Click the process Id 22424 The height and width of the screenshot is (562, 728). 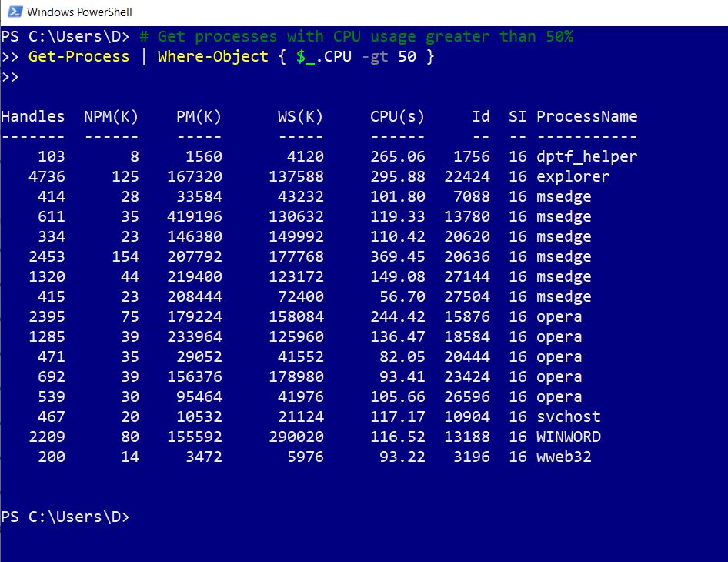point(466,177)
